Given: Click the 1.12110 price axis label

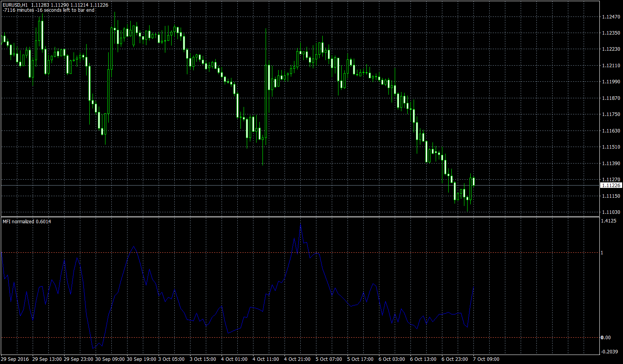Looking at the screenshot, I should tap(611, 66).
